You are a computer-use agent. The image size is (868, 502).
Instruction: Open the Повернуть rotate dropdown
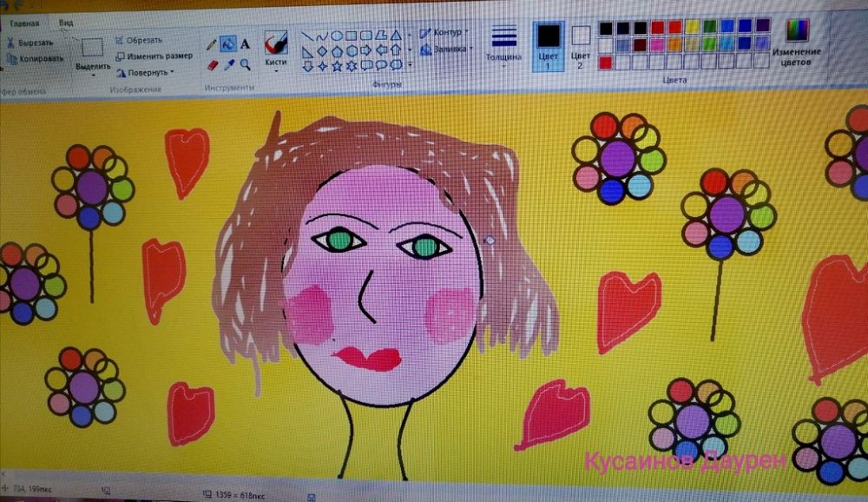[148, 72]
